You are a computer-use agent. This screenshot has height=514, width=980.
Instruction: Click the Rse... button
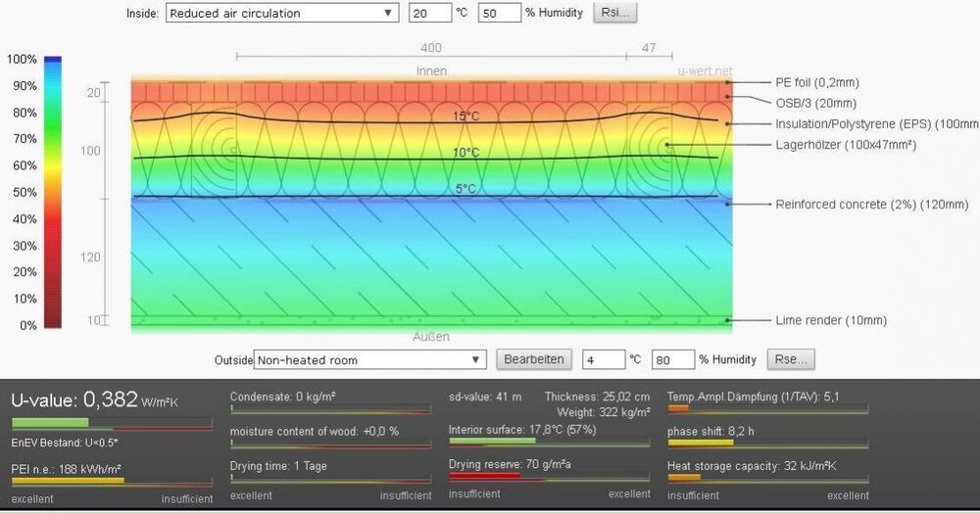coord(790,359)
